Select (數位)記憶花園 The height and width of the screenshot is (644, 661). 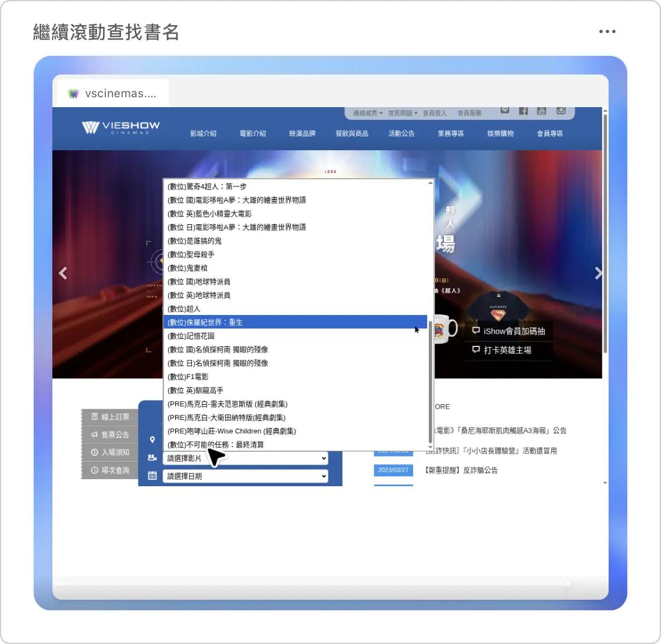point(295,336)
